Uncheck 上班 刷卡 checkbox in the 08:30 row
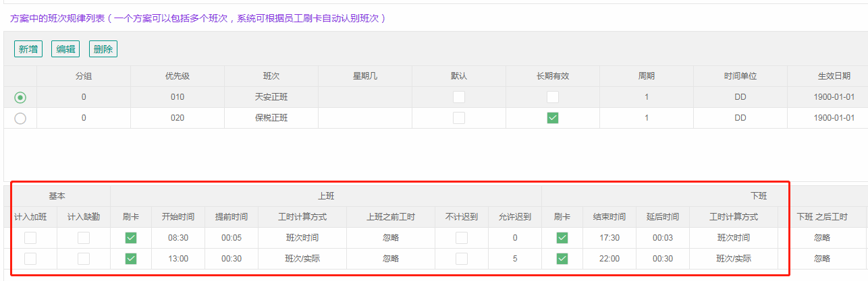Image resolution: width=868 pixels, height=281 pixels. (x=131, y=238)
